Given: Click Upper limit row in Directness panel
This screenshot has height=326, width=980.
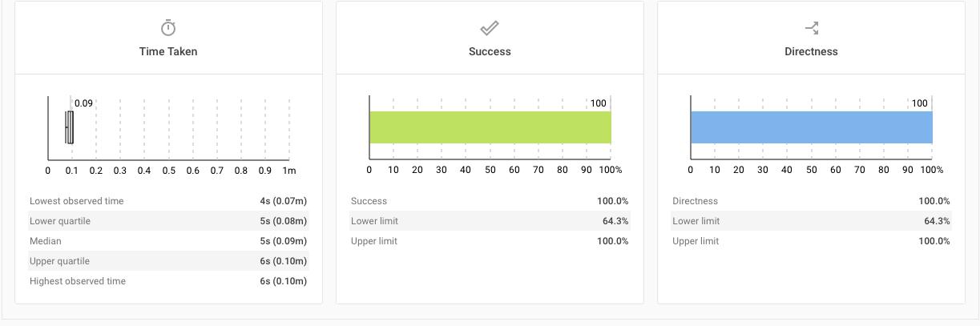Looking at the screenshot, I should tap(811, 241).
